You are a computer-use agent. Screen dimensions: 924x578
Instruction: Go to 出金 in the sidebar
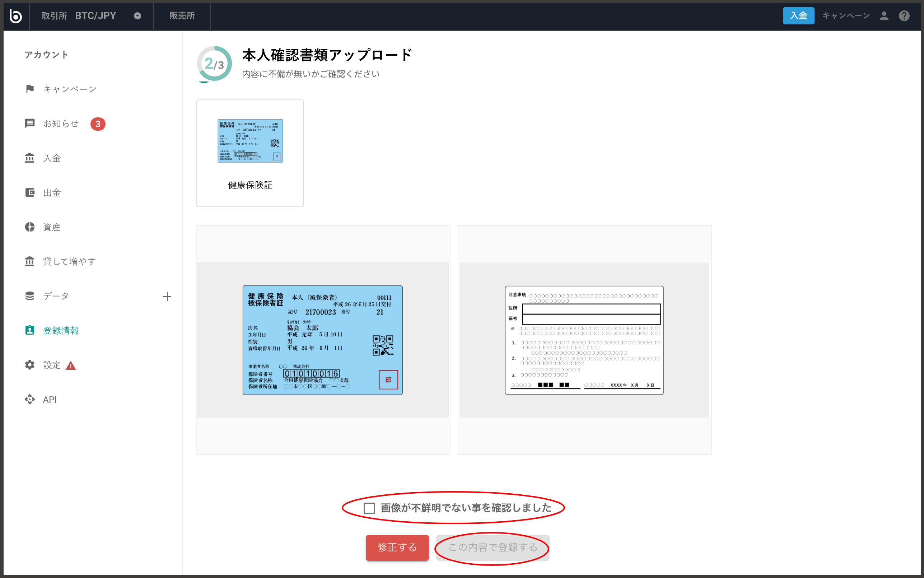tap(52, 192)
